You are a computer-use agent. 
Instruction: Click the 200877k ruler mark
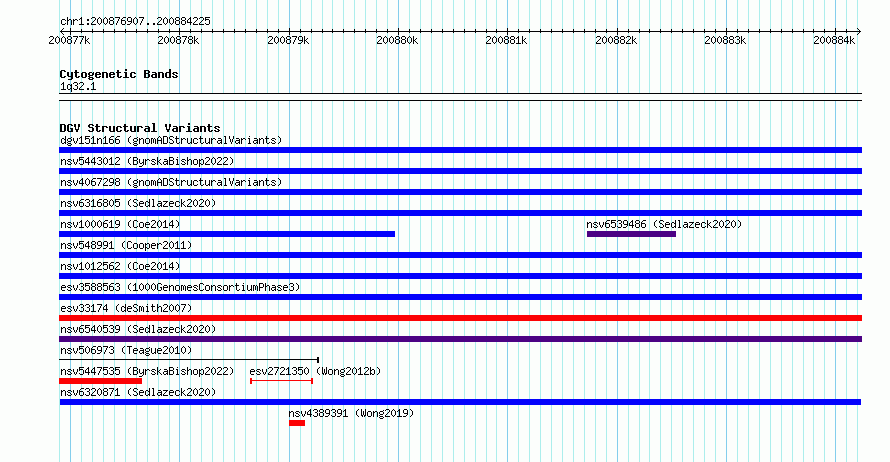[x=69, y=40]
